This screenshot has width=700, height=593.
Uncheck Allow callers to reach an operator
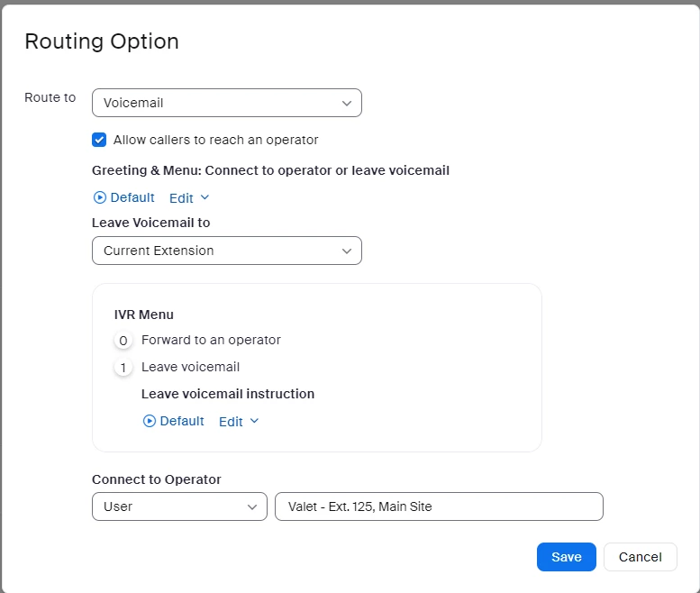[99, 140]
